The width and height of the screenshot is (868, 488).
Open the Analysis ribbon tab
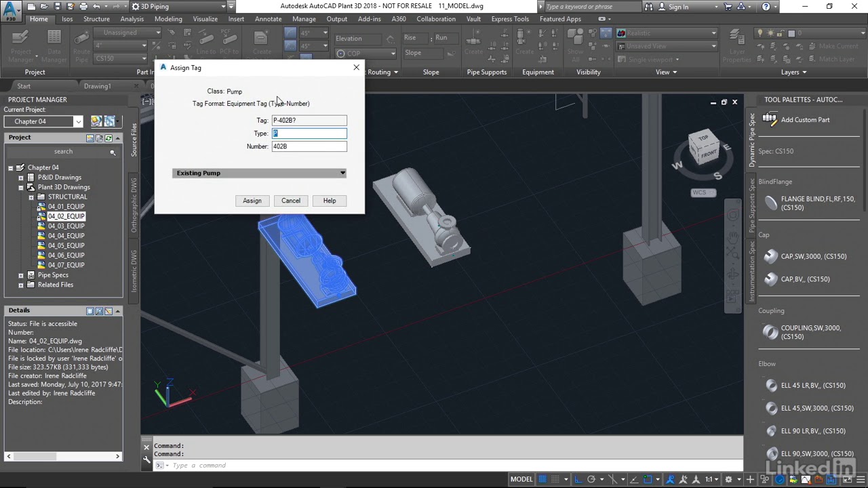pos(132,19)
